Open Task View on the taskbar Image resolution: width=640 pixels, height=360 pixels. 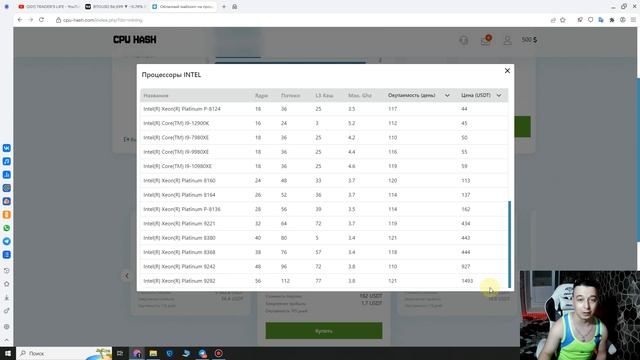(x=120, y=353)
